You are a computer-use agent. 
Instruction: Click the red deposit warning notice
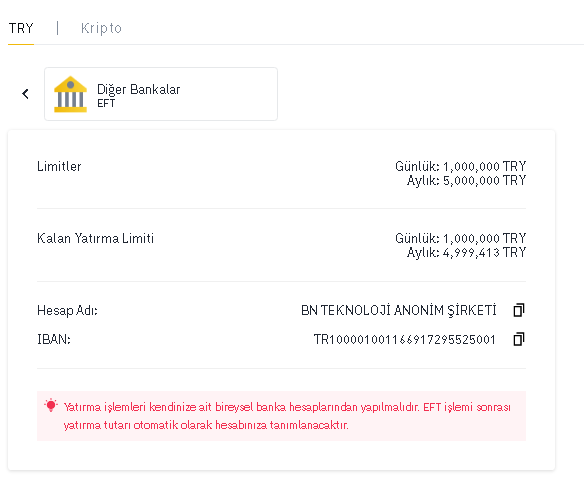click(x=281, y=416)
